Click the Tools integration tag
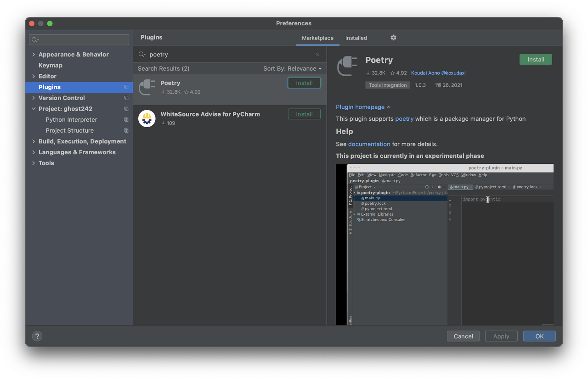588x380 pixels. (x=388, y=85)
